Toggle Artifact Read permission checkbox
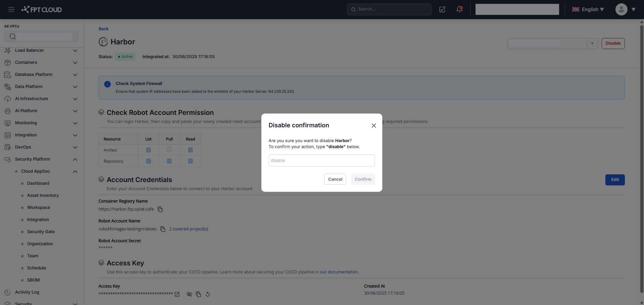The width and height of the screenshot is (644, 305). coord(190,150)
